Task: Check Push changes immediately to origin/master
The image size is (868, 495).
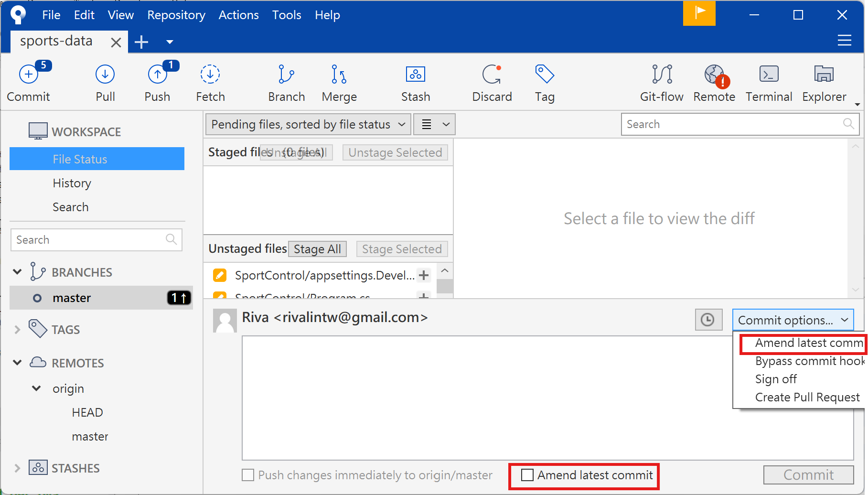Action: click(248, 475)
